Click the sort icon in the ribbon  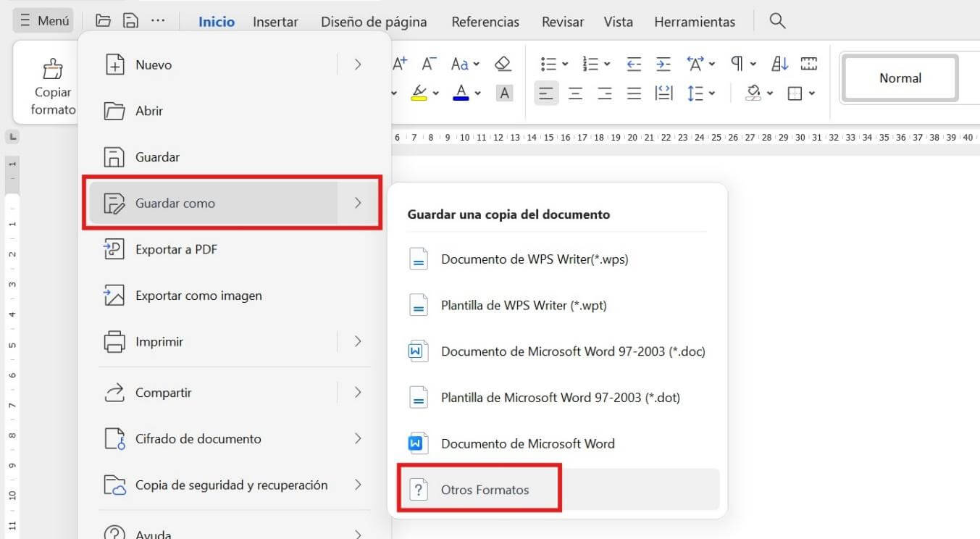779,64
